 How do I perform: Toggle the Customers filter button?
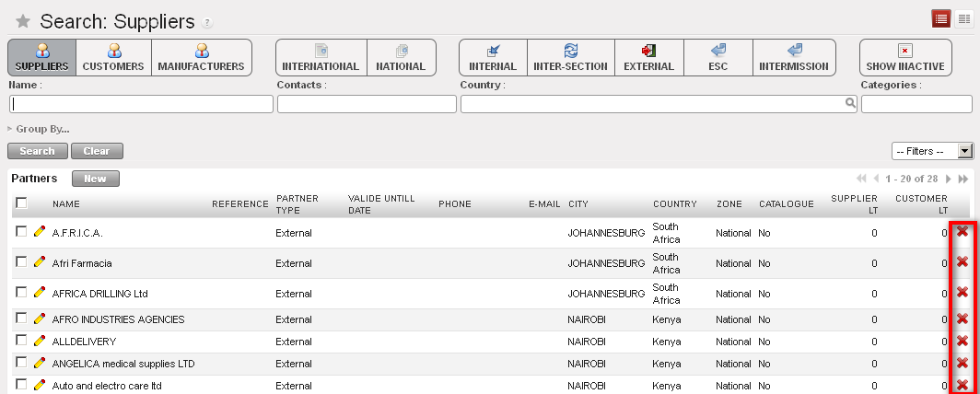pyautogui.click(x=113, y=57)
